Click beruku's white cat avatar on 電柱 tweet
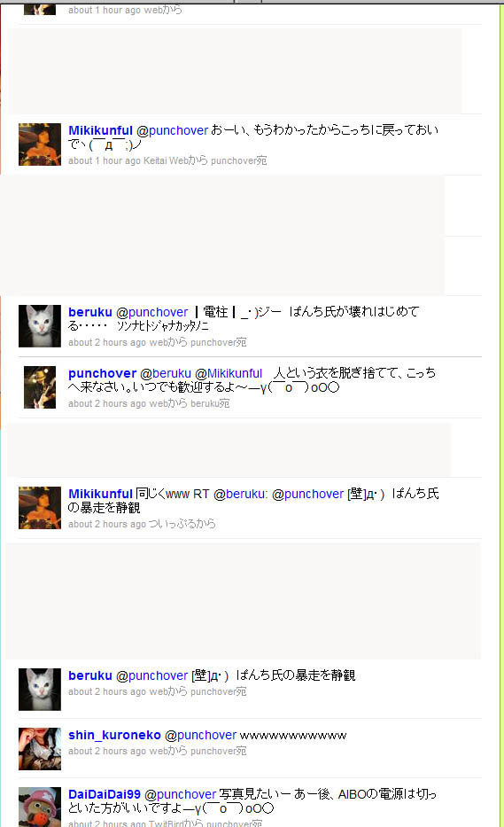This screenshot has width=504, height=827. [40, 326]
